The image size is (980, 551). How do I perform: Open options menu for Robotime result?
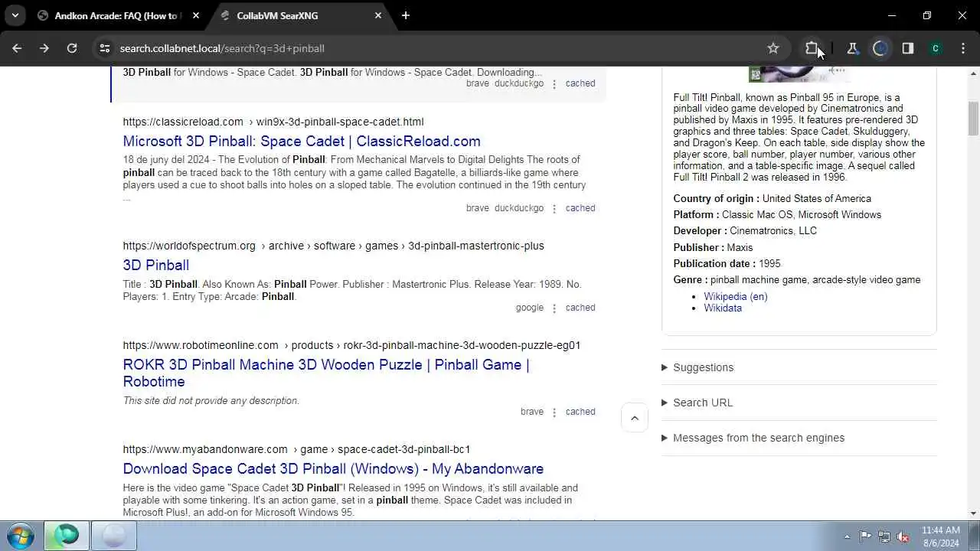pyautogui.click(x=554, y=412)
